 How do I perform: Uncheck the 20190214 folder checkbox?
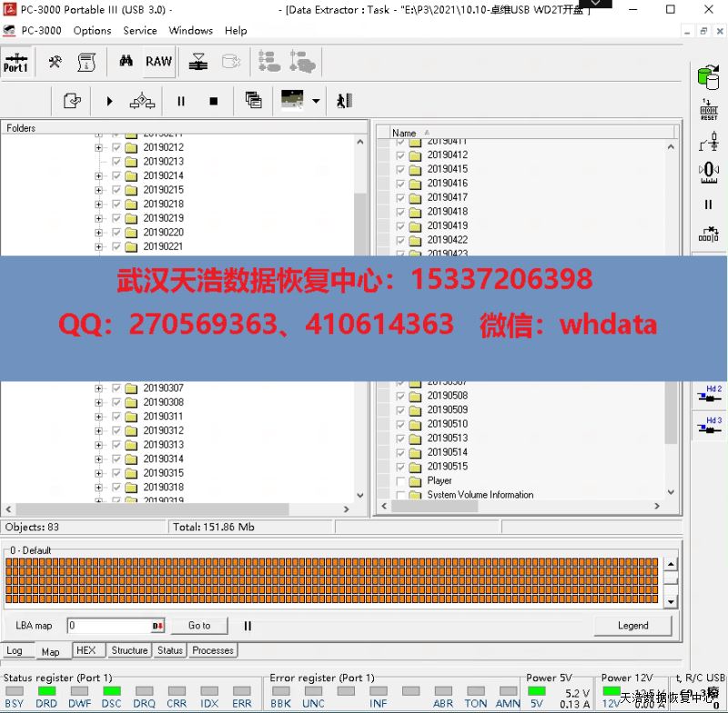(x=116, y=176)
